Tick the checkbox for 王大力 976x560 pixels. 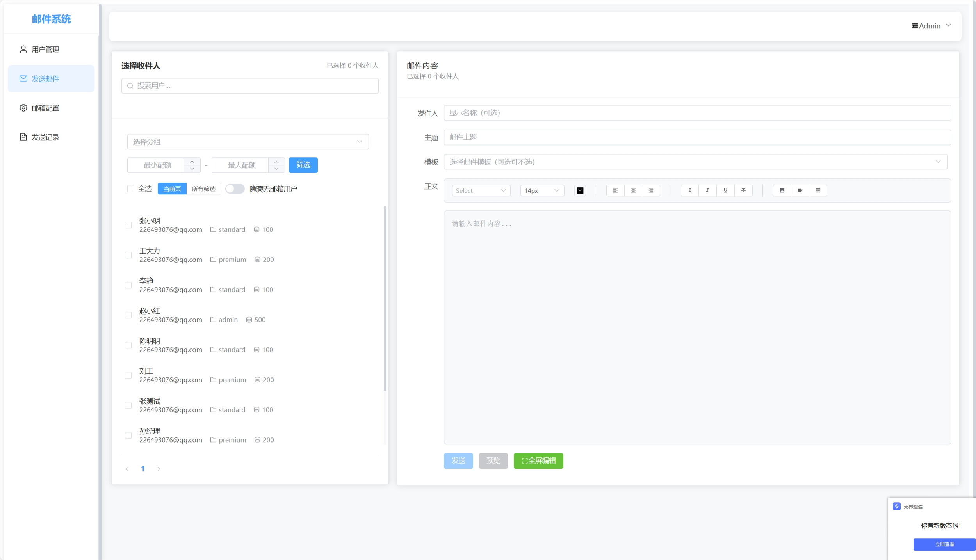tap(128, 255)
